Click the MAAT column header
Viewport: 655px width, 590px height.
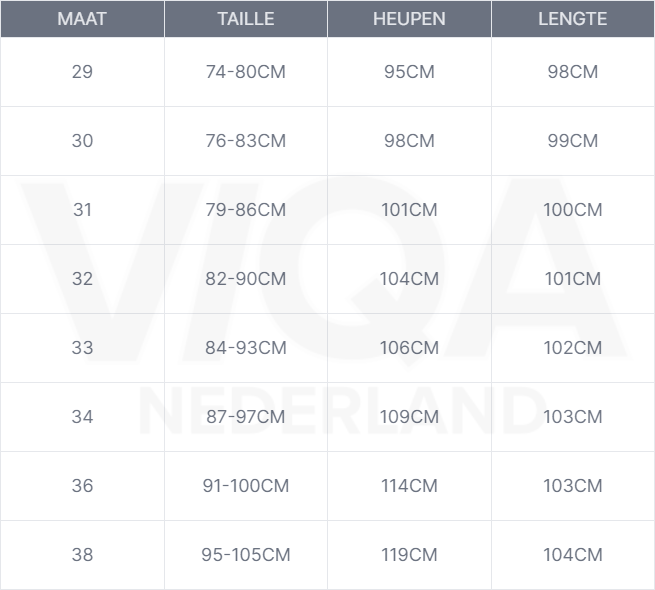[x=82, y=19]
